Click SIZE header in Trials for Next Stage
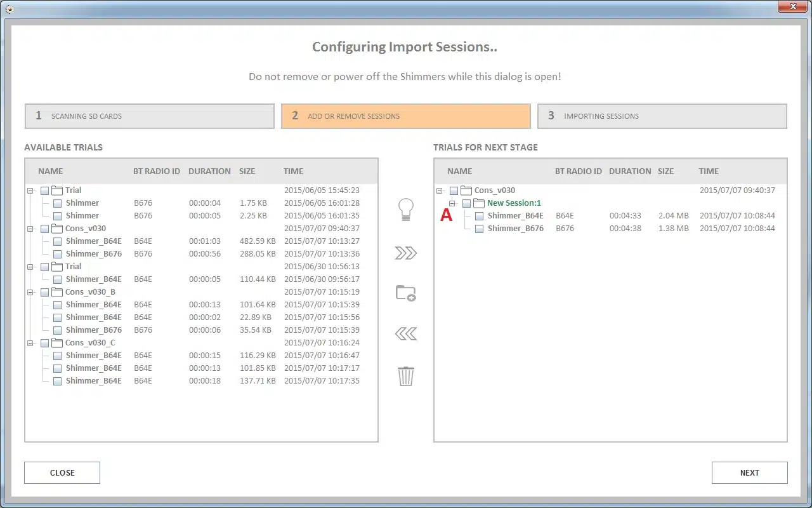The image size is (812, 508). click(666, 171)
